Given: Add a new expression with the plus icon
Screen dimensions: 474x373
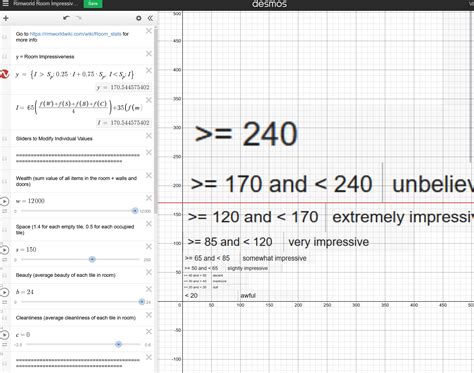Looking at the screenshot, I should [6, 18].
